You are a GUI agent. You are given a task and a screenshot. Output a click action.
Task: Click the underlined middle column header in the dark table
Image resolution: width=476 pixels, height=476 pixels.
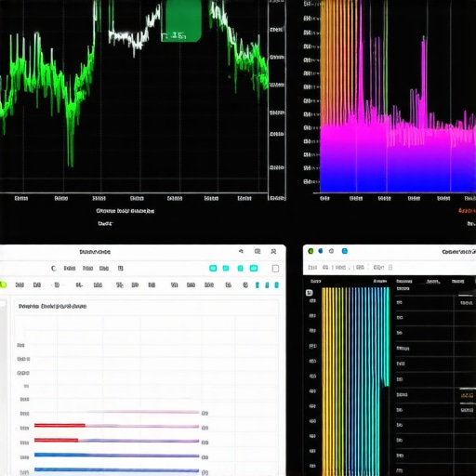[433, 282]
